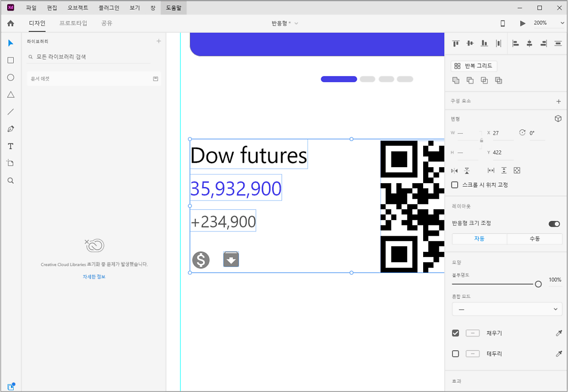Click the align top icon
The width and height of the screenshot is (568, 392).
456,43
